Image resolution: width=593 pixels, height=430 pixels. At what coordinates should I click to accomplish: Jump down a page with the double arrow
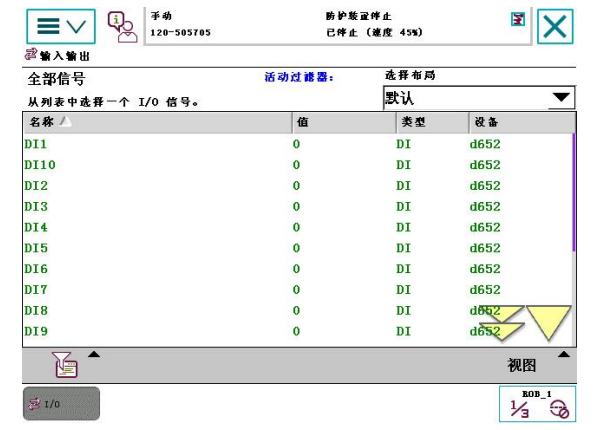click(x=501, y=323)
